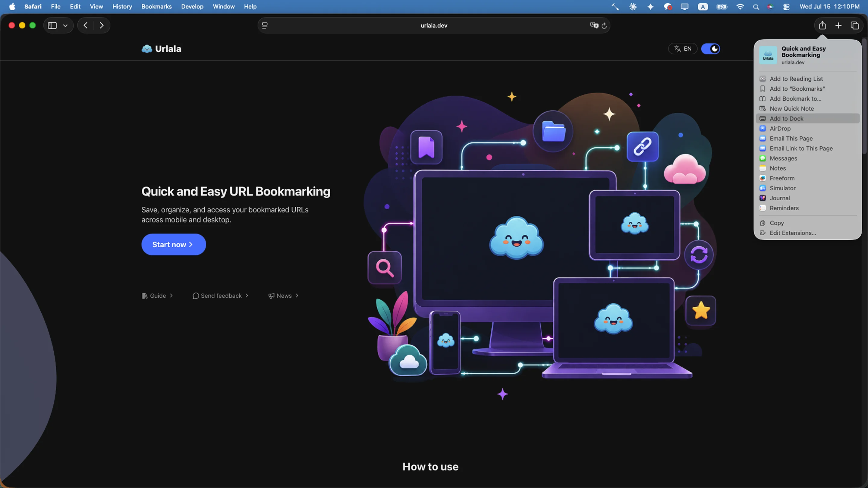Screen dimensions: 868x488
Task: Open the Bookmarks menu
Action: (x=156, y=6)
